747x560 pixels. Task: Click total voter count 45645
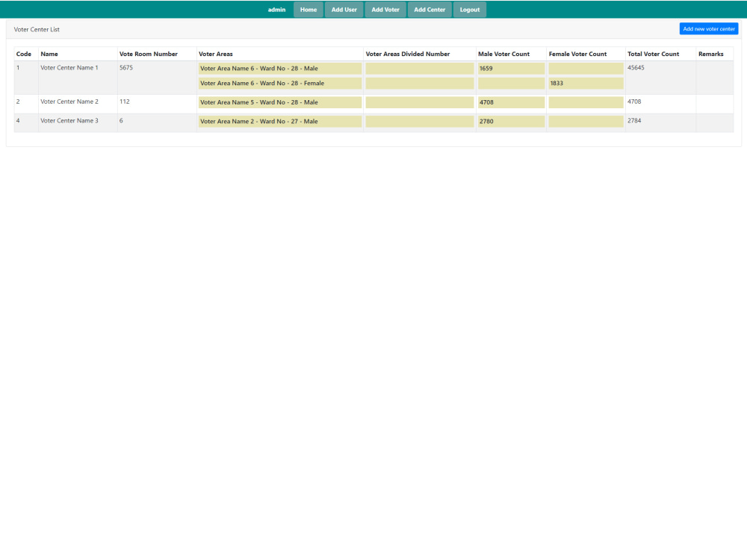636,68
